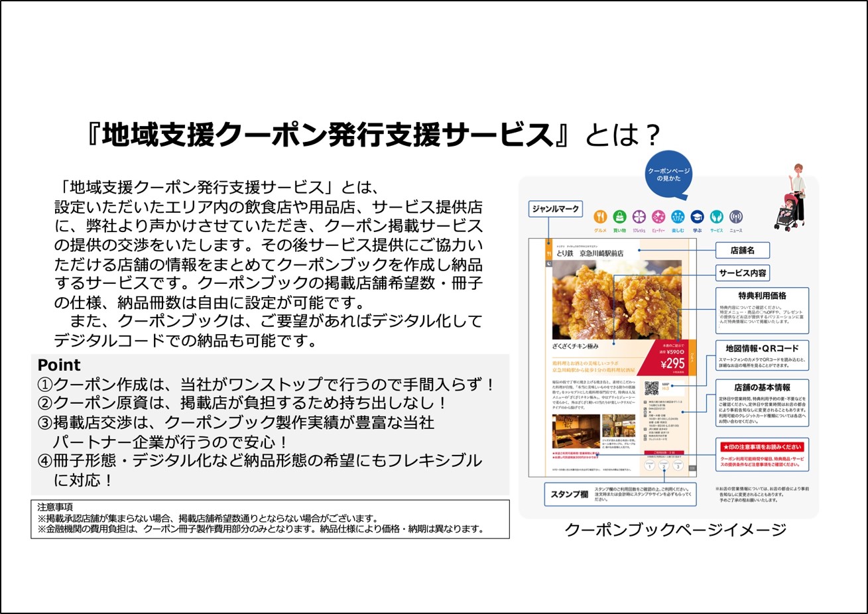Choose the pink ビューティー sparkle icon
The height and width of the screenshot is (614, 868).
(658, 217)
